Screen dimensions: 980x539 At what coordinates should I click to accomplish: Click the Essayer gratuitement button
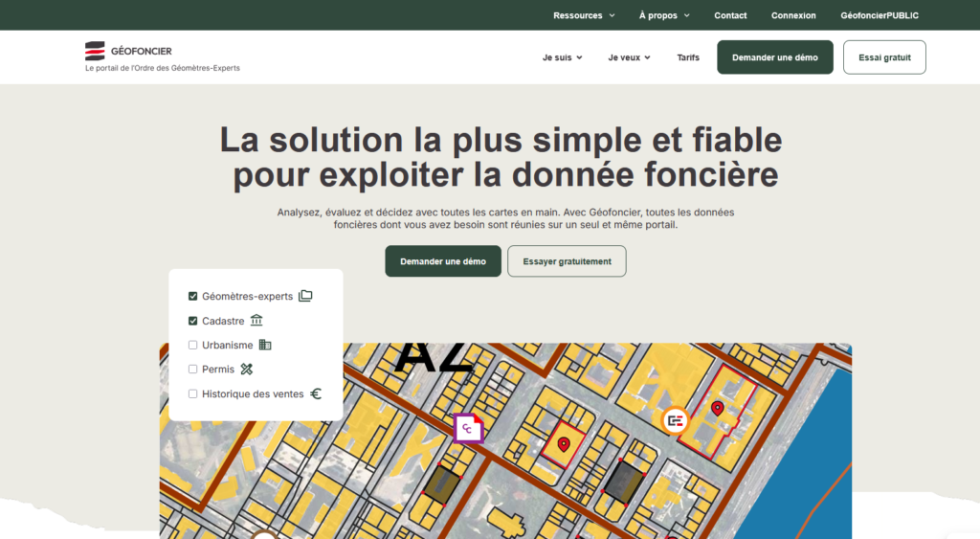point(567,261)
